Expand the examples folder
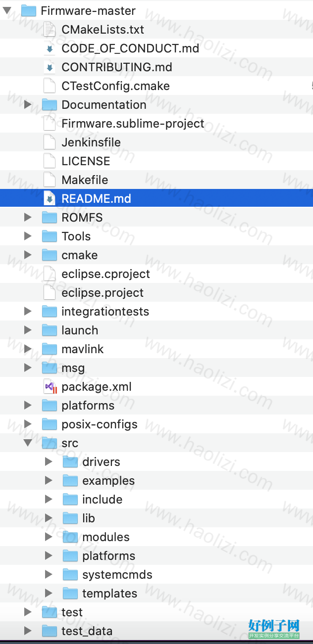The height and width of the screenshot is (644, 313). (49, 481)
